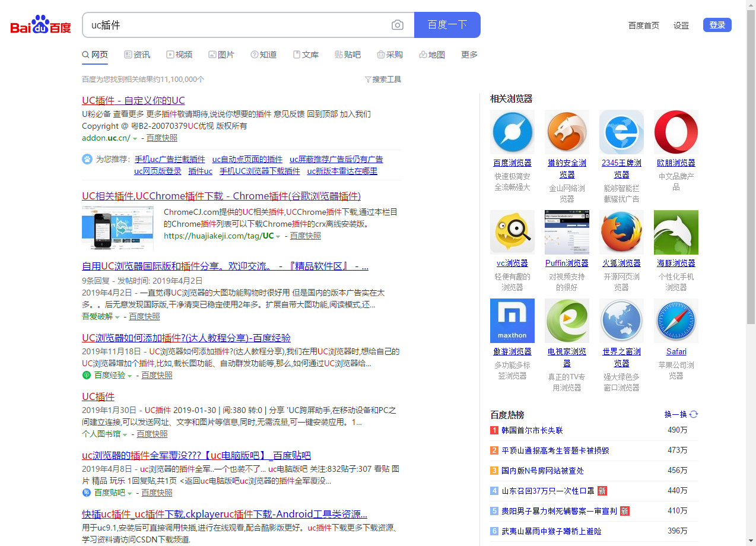Open 欧朋浏览器 Opera icon
Viewport: 756px width, 546px height.
(x=676, y=132)
